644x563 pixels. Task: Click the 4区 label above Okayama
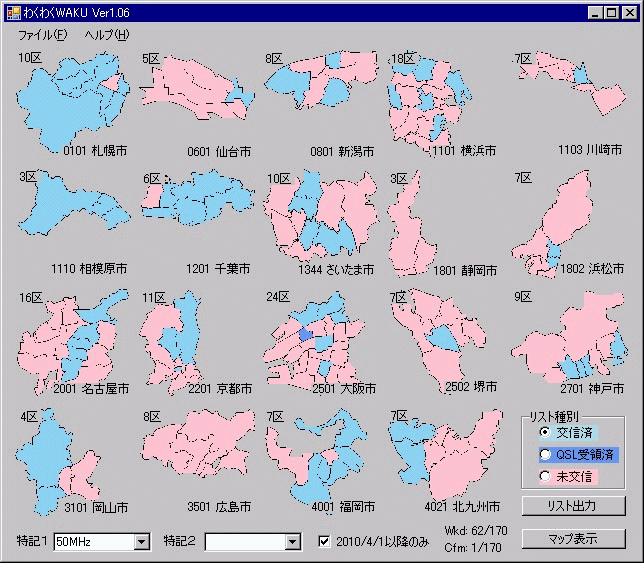click(x=29, y=417)
